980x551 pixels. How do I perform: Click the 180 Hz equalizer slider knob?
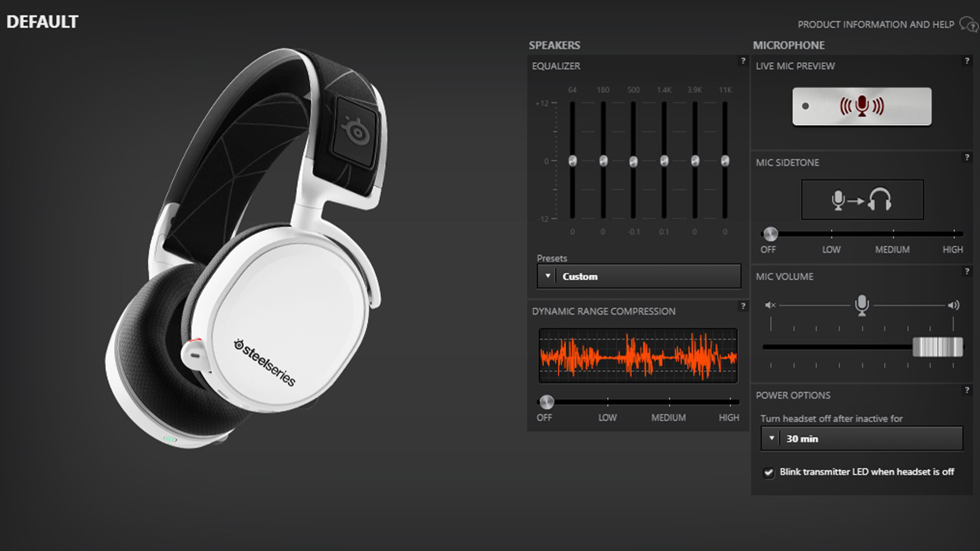tap(603, 161)
